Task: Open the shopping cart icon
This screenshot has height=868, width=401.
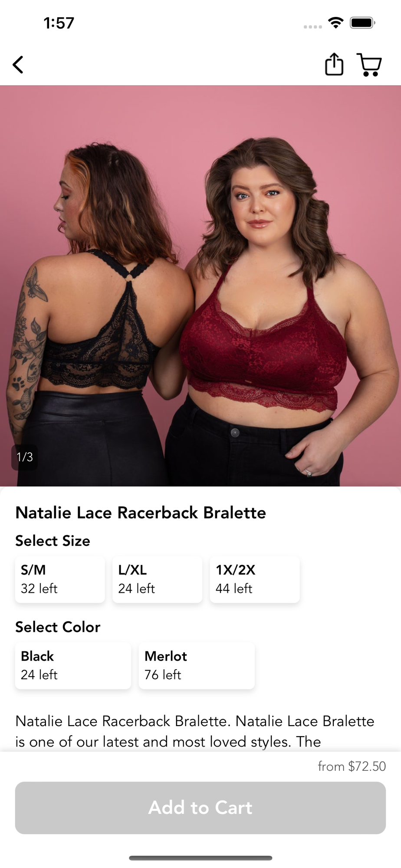Action: pyautogui.click(x=369, y=65)
